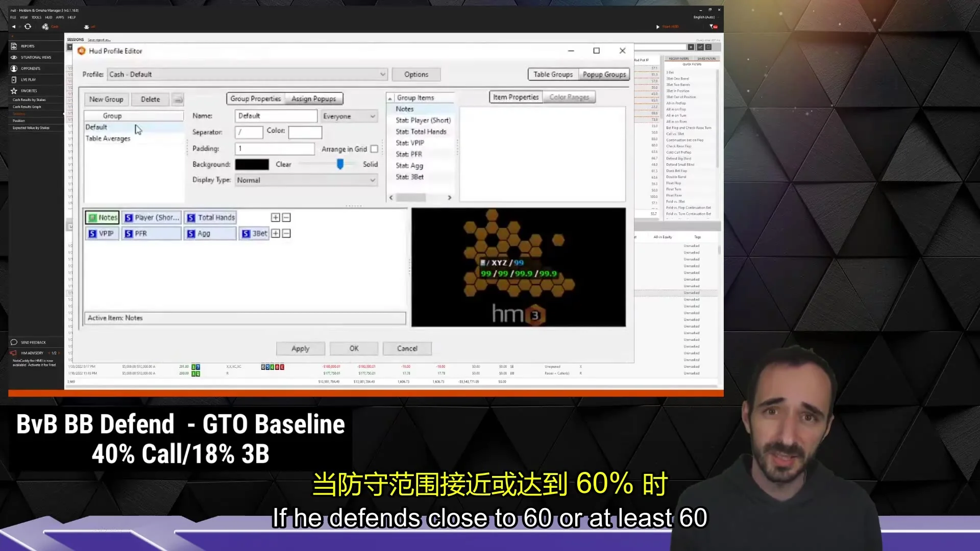Select Total Hands stat block in HUD layout
Viewport: 980px width, 551px height.
(210, 218)
